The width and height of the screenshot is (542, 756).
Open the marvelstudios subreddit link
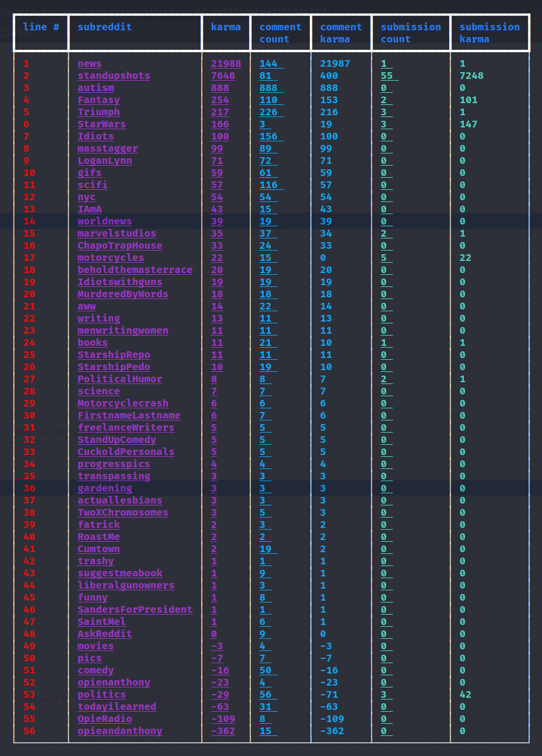coord(117,234)
